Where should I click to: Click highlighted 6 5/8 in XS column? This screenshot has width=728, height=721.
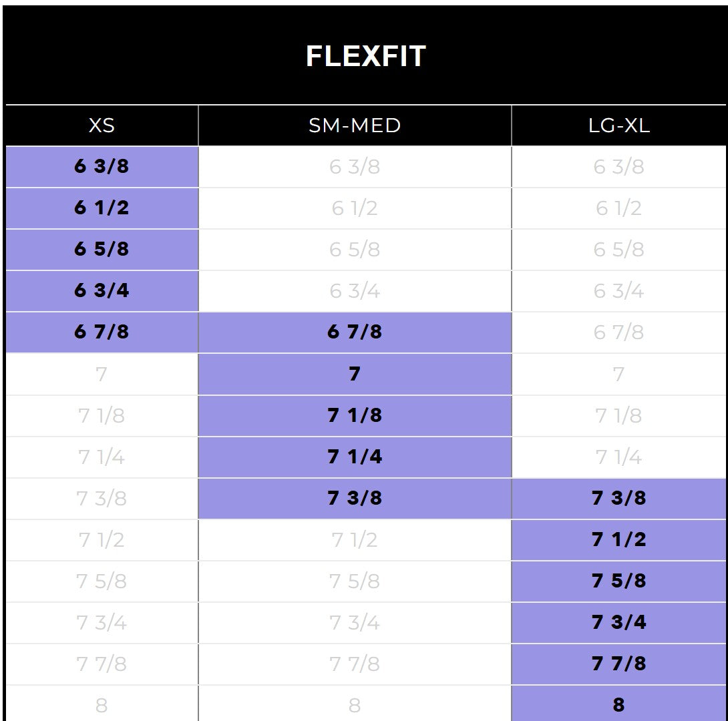pos(102,250)
